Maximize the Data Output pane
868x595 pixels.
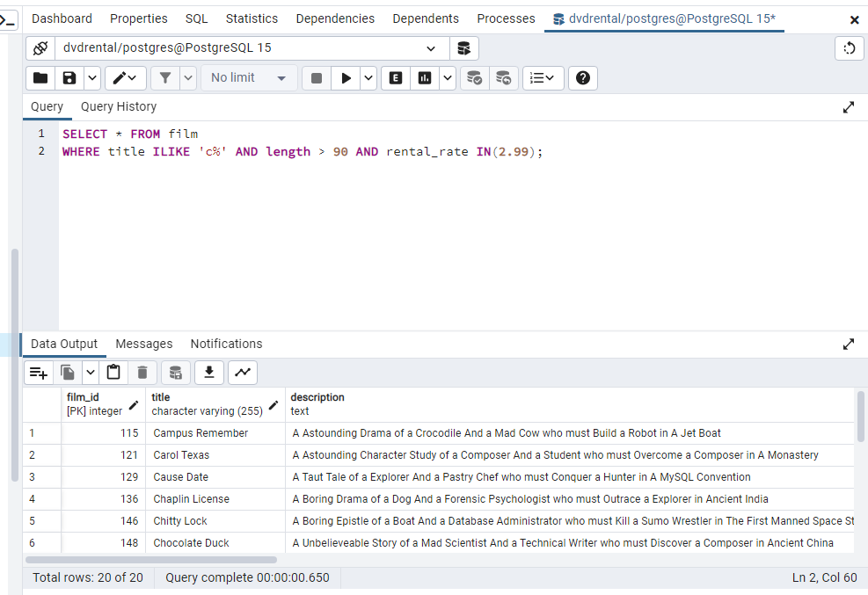click(848, 345)
